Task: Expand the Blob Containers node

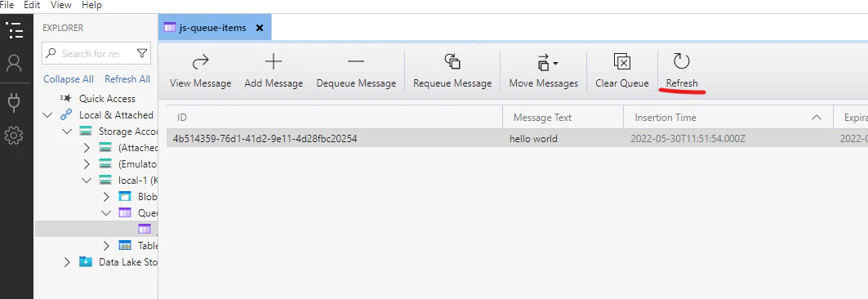Action: tap(106, 197)
